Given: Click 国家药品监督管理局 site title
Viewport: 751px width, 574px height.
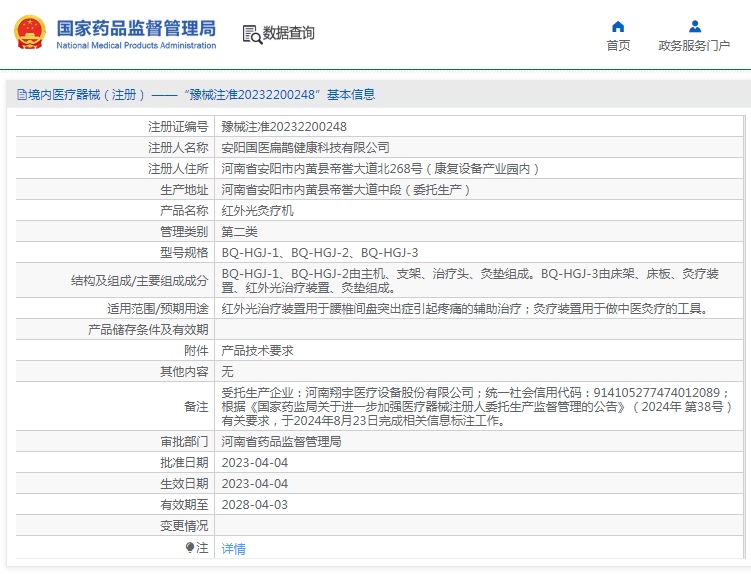Looking at the screenshot, I should pyautogui.click(x=137, y=28).
